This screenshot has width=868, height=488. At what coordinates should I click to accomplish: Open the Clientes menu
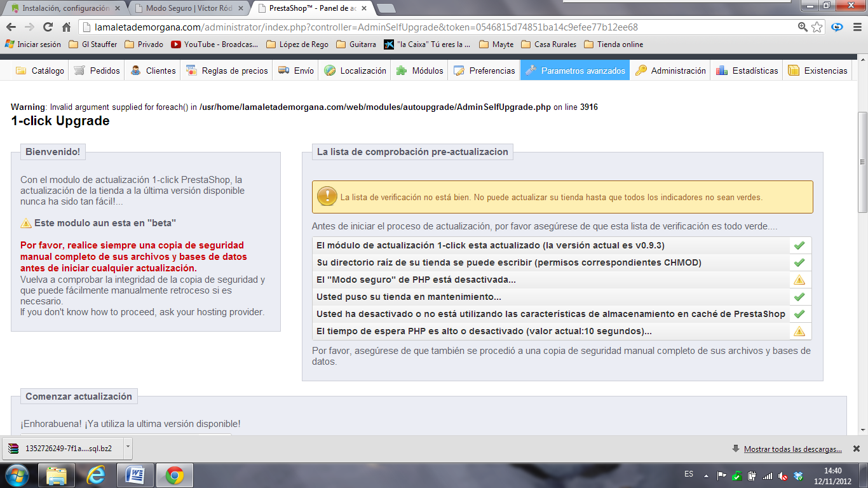coord(153,71)
